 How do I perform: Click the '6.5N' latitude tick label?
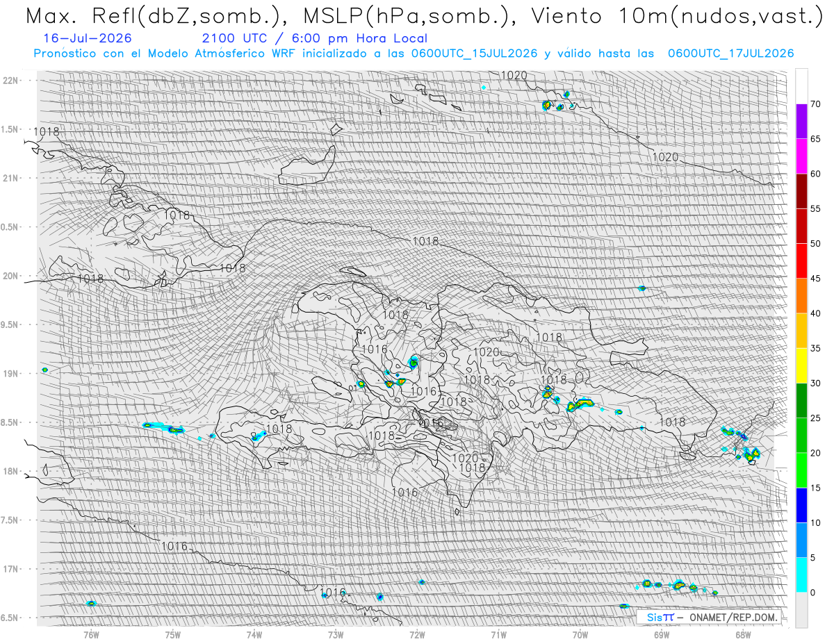point(10,618)
